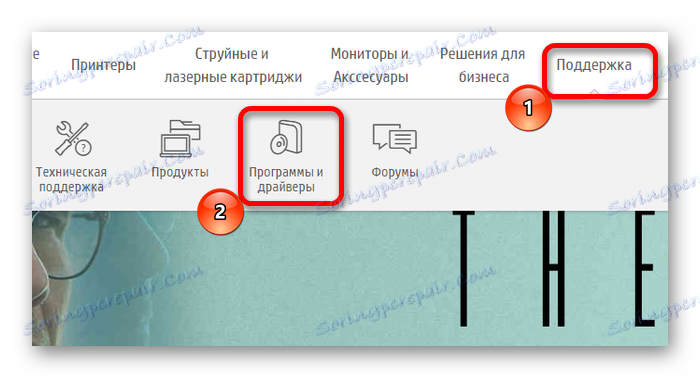Open the Поддержка menu tab

coord(594,65)
